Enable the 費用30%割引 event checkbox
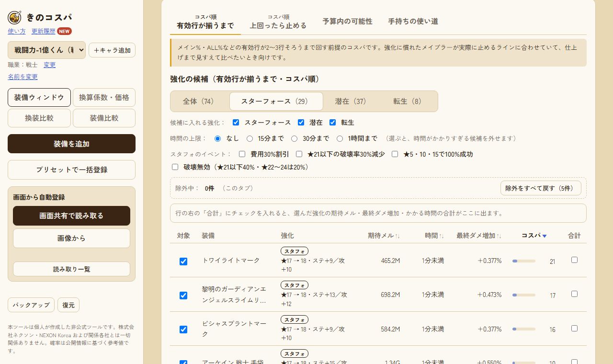Screen dimensions: 613x364 click(x=242, y=154)
